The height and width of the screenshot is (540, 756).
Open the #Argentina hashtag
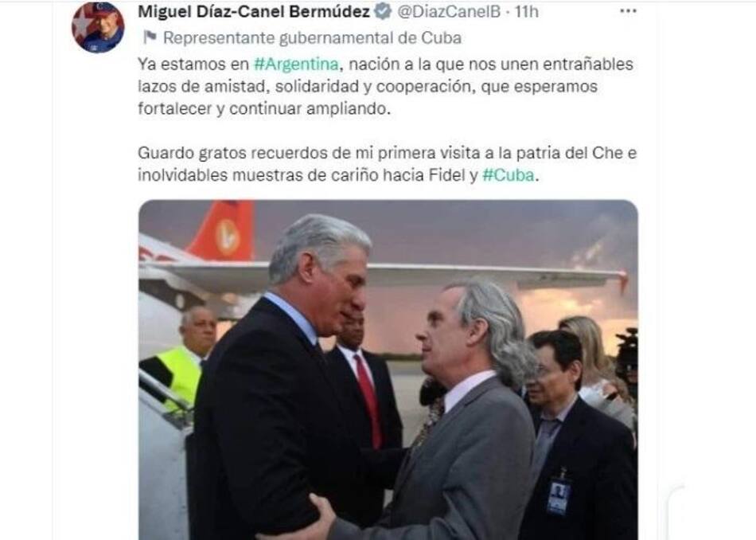(296, 65)
